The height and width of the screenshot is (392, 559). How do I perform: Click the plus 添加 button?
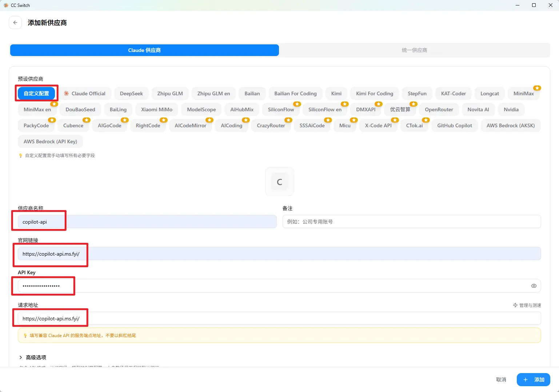point(533,380)
